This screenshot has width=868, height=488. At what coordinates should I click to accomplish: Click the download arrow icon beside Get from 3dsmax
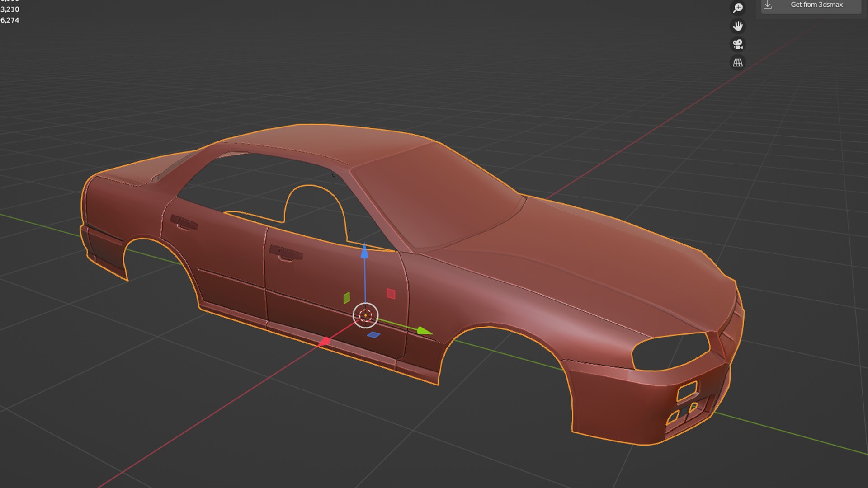[x=768, y=5]
